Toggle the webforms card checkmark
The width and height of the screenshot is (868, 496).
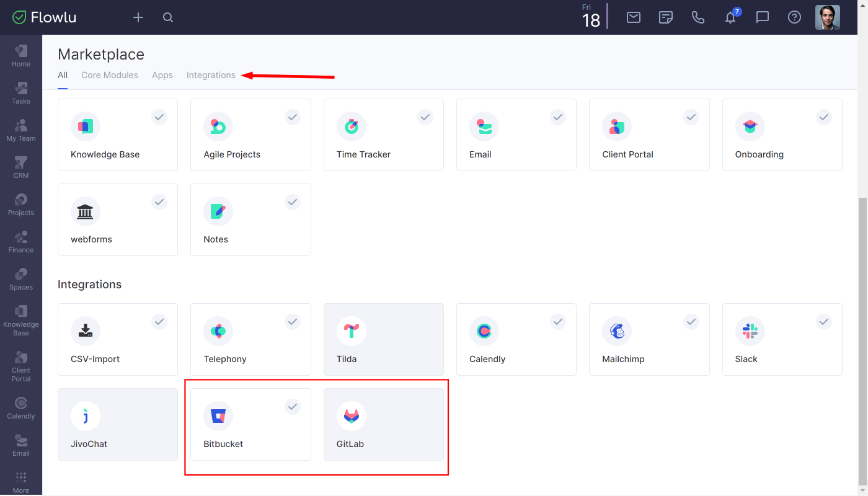click(159, 201)
